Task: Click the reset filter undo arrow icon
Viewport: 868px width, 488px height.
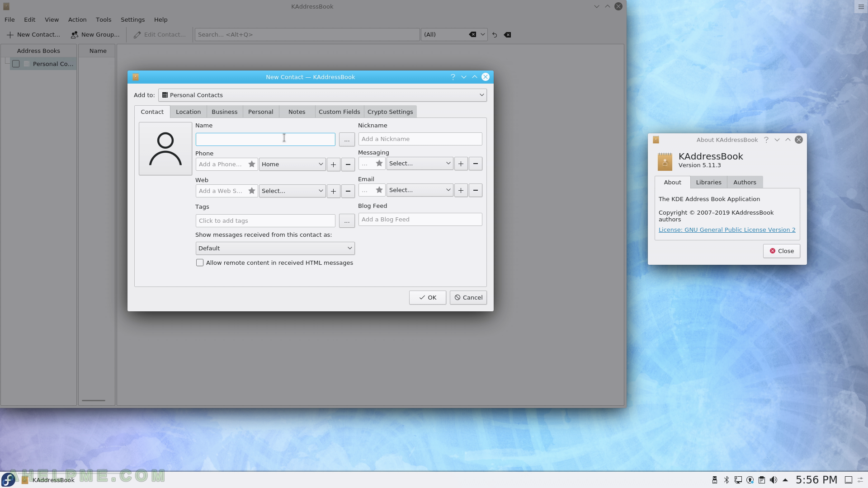Action: coord(495,35)
